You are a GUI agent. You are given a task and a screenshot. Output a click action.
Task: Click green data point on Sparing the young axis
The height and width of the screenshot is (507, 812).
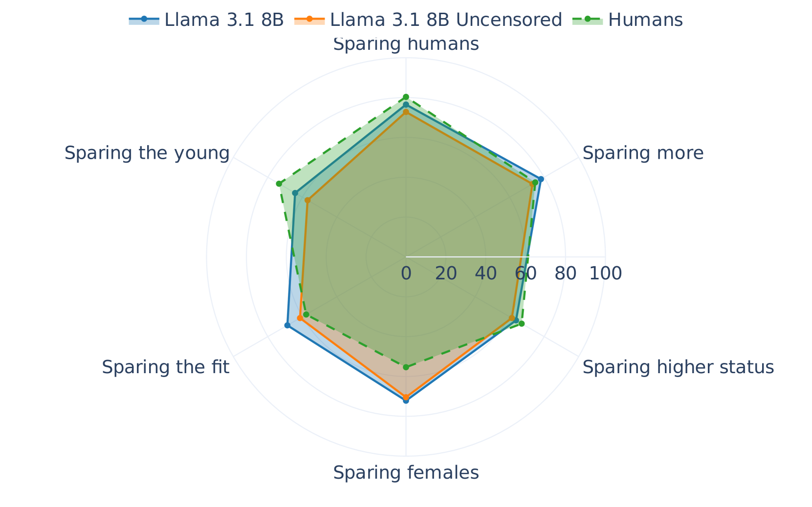(x=279, y=184)
